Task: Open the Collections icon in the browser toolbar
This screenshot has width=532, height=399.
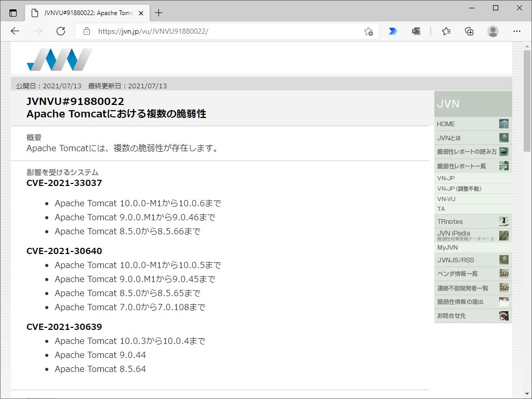Action: coord(469,31)
